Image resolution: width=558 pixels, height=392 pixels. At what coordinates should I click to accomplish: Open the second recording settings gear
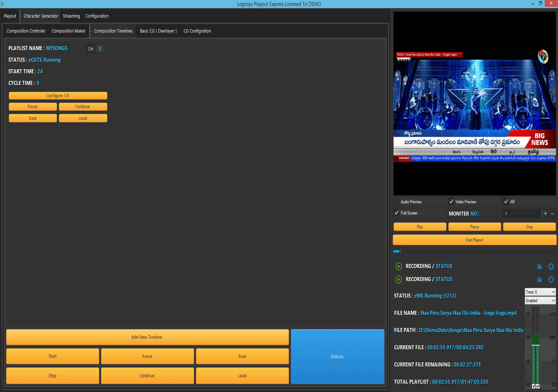(x=551, y=280)
